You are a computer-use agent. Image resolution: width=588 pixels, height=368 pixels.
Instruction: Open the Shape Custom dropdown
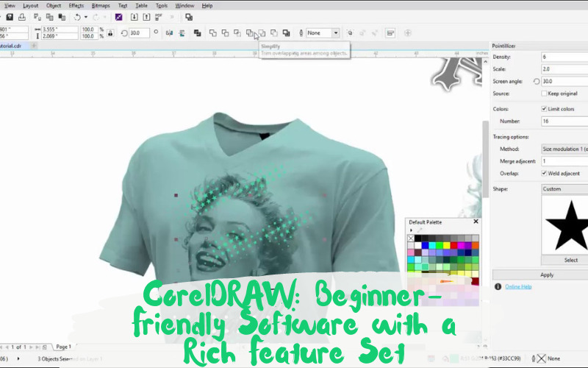point(564,189)
